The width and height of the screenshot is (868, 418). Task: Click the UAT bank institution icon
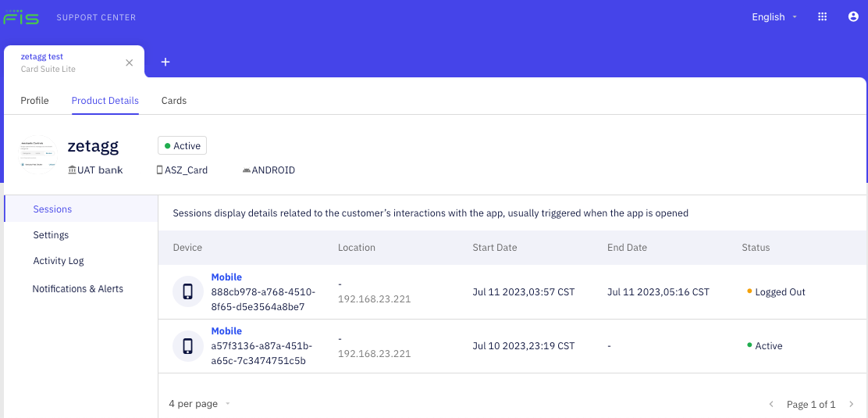point(72,170)
